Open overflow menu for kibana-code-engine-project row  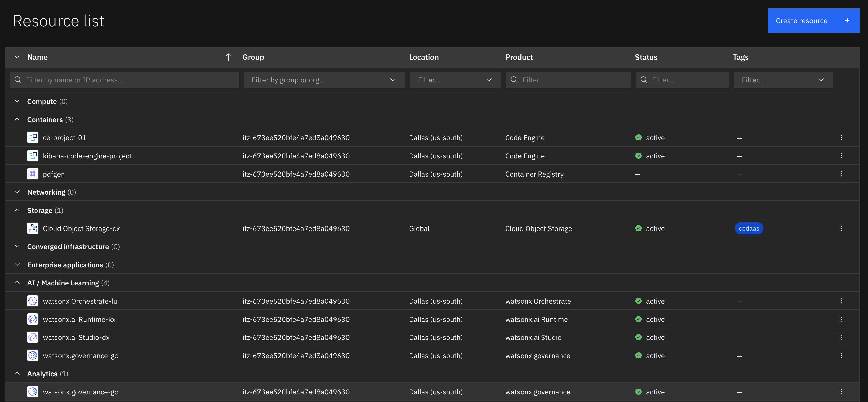[x=841, y=156]
